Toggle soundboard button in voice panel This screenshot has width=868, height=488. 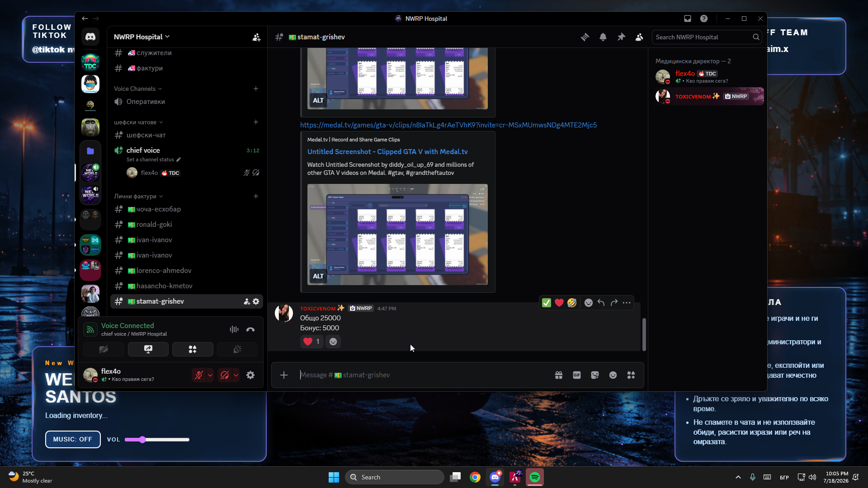237,349
